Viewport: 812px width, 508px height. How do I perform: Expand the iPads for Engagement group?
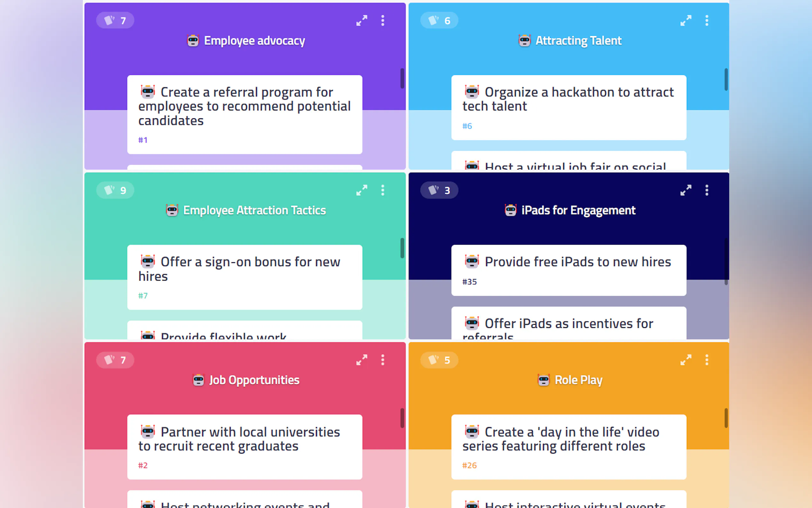pos(685,190)
